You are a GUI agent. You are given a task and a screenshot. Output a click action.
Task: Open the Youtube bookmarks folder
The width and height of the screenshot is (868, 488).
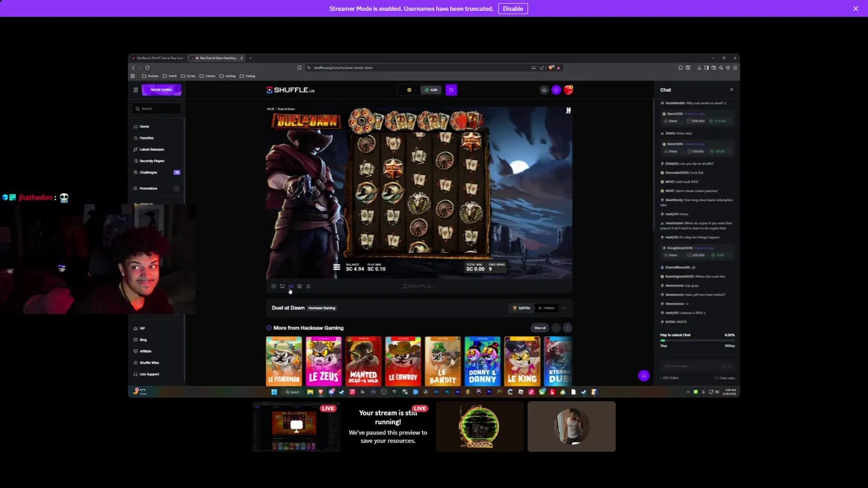[151, 76]
